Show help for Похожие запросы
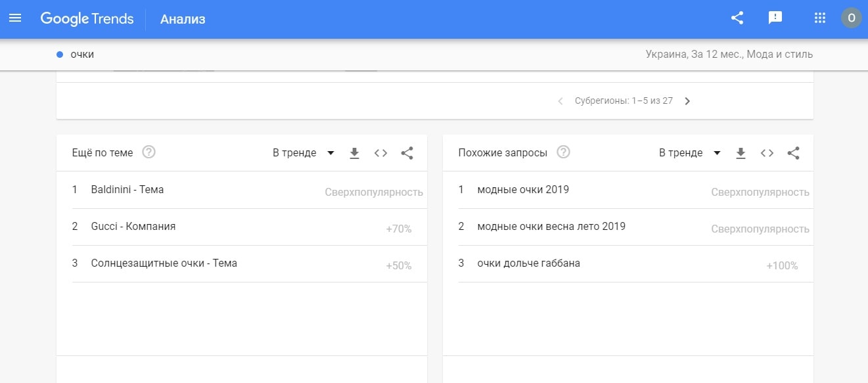The image size is (868, 383). point(563,152)
